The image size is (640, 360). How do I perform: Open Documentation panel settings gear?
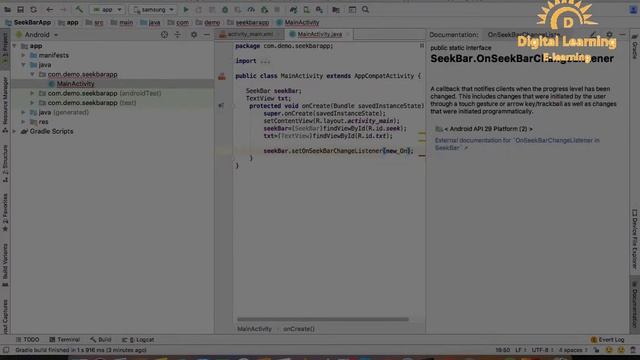(x=609, y=35)
